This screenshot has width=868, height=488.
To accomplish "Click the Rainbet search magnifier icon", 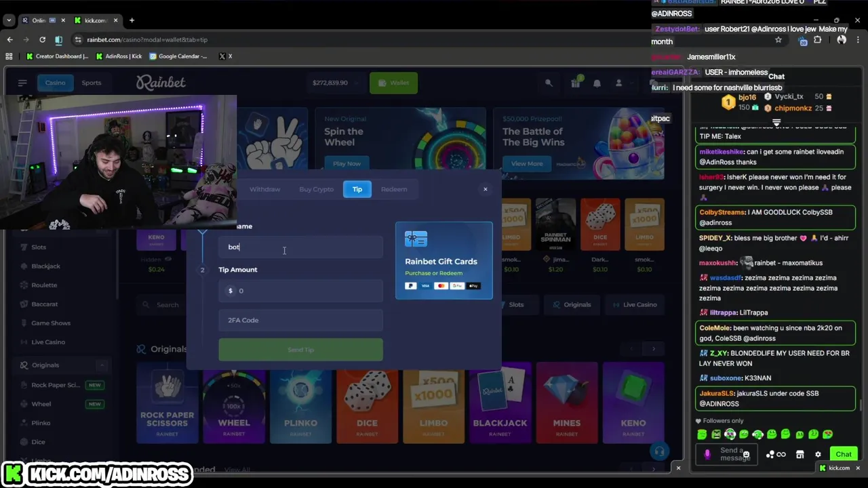I will click(549, 83).
